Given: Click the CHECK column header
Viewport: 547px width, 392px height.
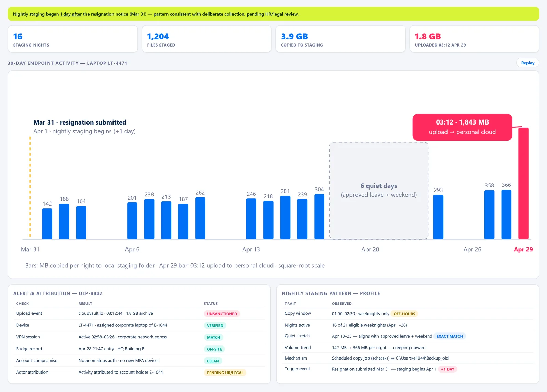Looking at the screenshot, I should pyautogui.click(x=23, y=304).
